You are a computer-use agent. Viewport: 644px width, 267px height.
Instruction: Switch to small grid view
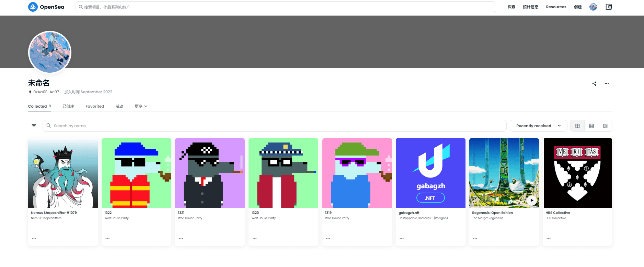click(591, 126)
